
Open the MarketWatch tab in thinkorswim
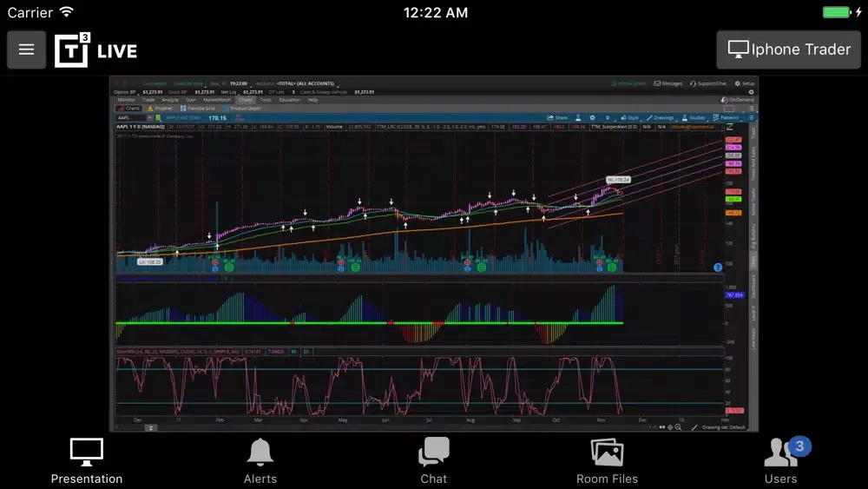217,100
